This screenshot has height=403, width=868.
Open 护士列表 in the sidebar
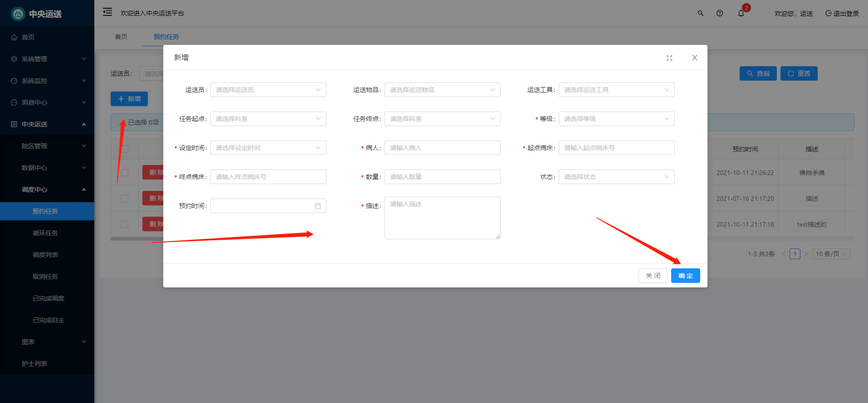[x=47, y=364]
